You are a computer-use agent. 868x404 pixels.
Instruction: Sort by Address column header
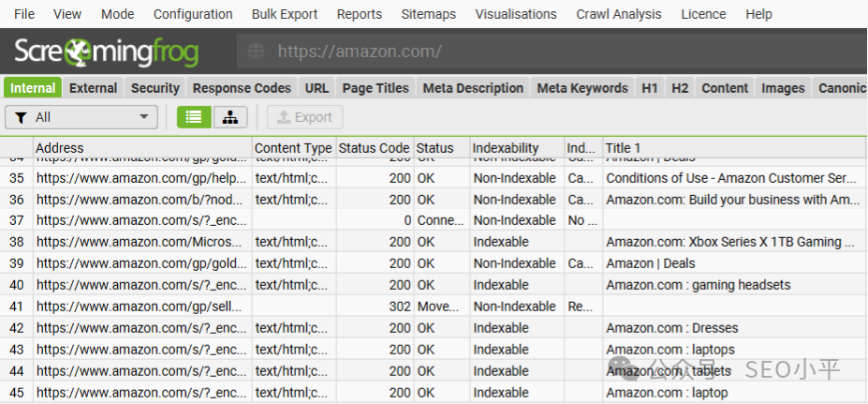click(x=143, y=148)
